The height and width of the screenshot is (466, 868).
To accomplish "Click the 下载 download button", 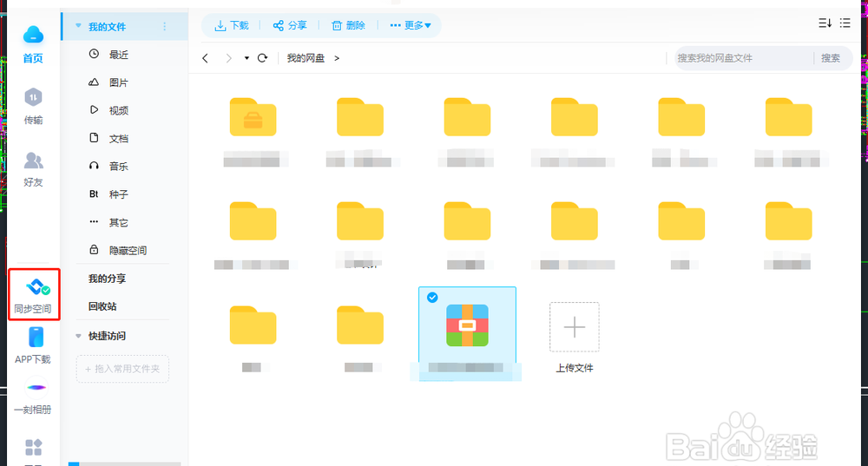I will [x=232, y=25].
